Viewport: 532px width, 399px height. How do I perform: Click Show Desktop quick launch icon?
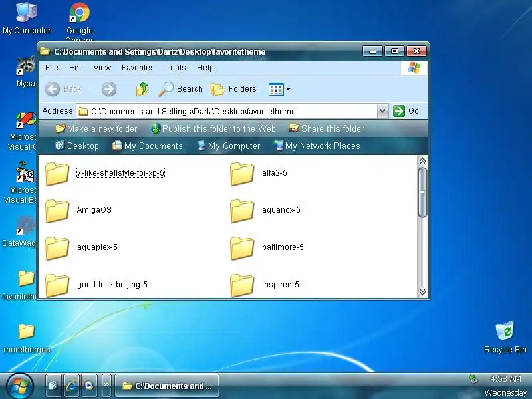tap(53, 386)
